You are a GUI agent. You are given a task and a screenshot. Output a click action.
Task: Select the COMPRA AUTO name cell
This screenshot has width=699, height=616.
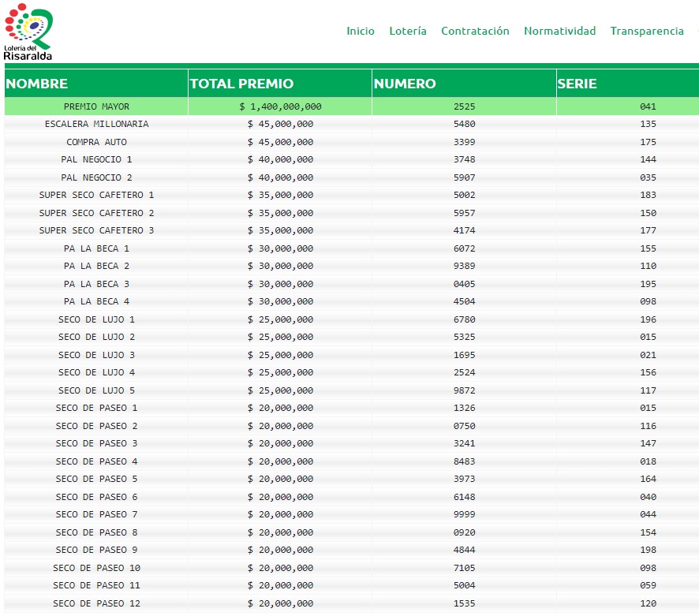[x=96, y=142]
